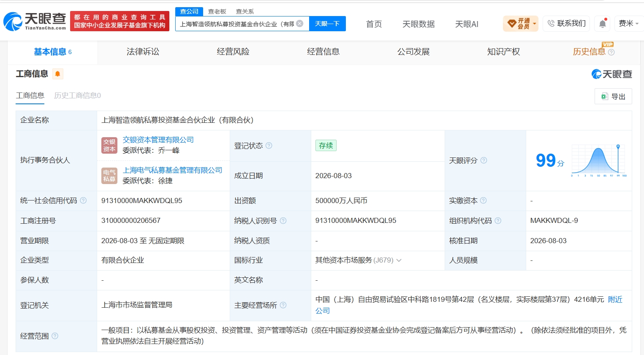Open 天眼AI in top navigation
The height and width of the screenshot is (355, 644).
pyautogui.click(x=467, y=24)
